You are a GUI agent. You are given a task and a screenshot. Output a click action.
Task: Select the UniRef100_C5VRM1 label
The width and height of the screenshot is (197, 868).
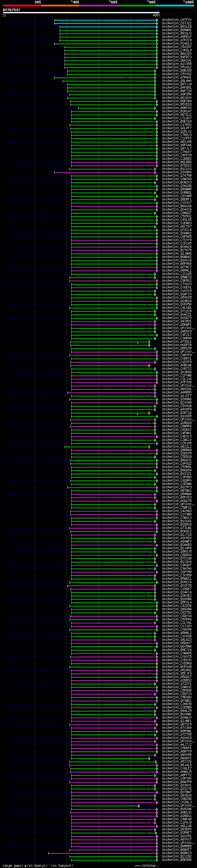176,467
